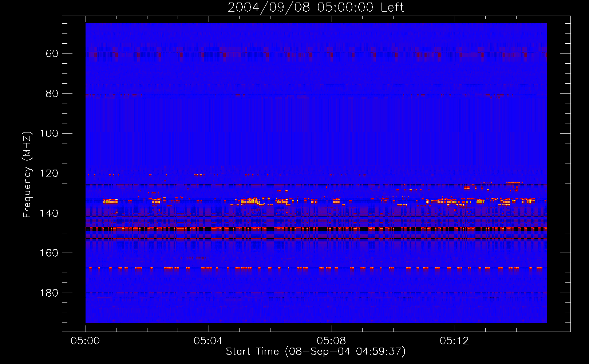Click the 120 MHz frequency tick label
Image resolution: width=589 pixels, height=364 pixels.
pyautogui.click(x=49, y=173)
